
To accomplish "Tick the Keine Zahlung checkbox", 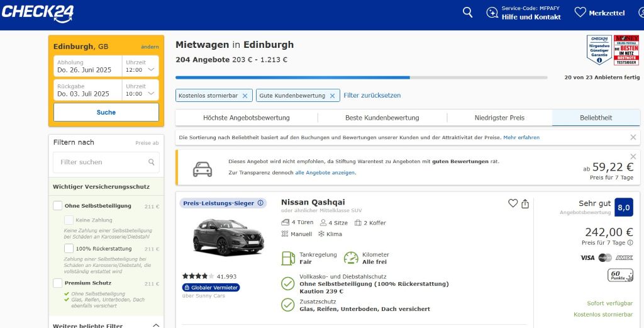I will coord(69,220).
